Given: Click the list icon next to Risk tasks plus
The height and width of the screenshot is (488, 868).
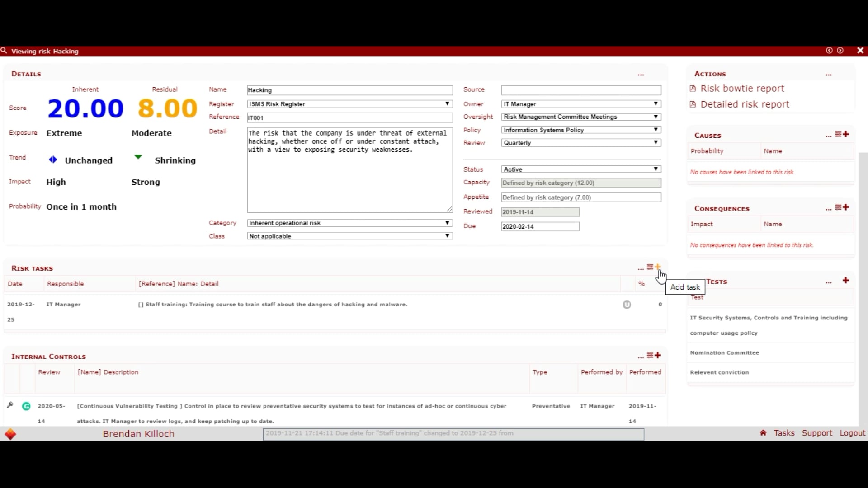Looking at the screenshot, I should 650,267.
